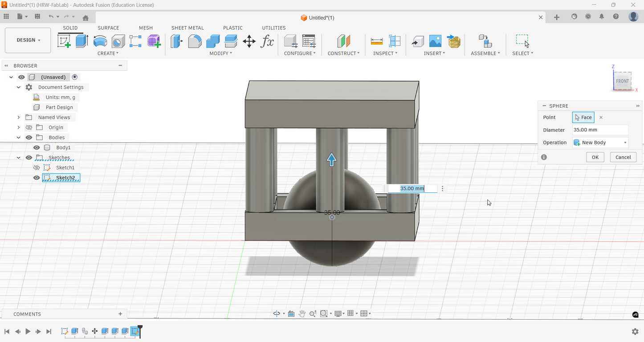This screenshot has width=644, height=342.
Task: Open the DESIGN workspace dropdown
Action: click(28, 40)
